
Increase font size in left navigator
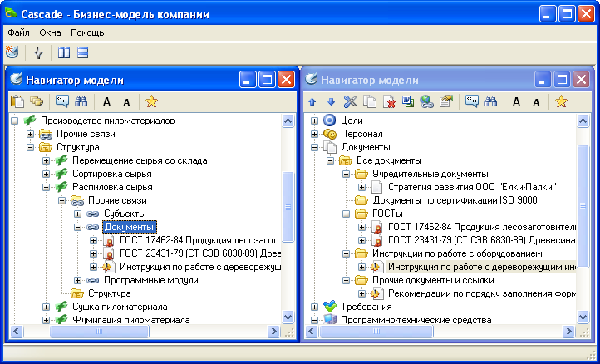(106, 102)
